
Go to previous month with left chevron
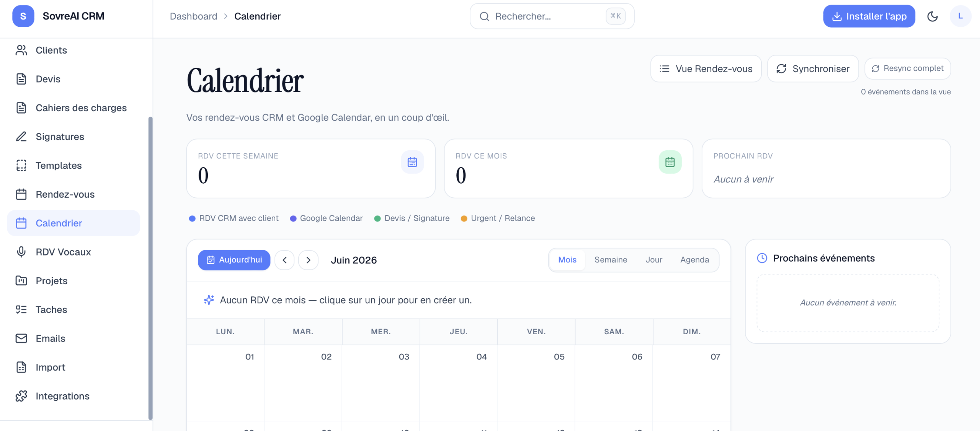(x=284, y=260)
